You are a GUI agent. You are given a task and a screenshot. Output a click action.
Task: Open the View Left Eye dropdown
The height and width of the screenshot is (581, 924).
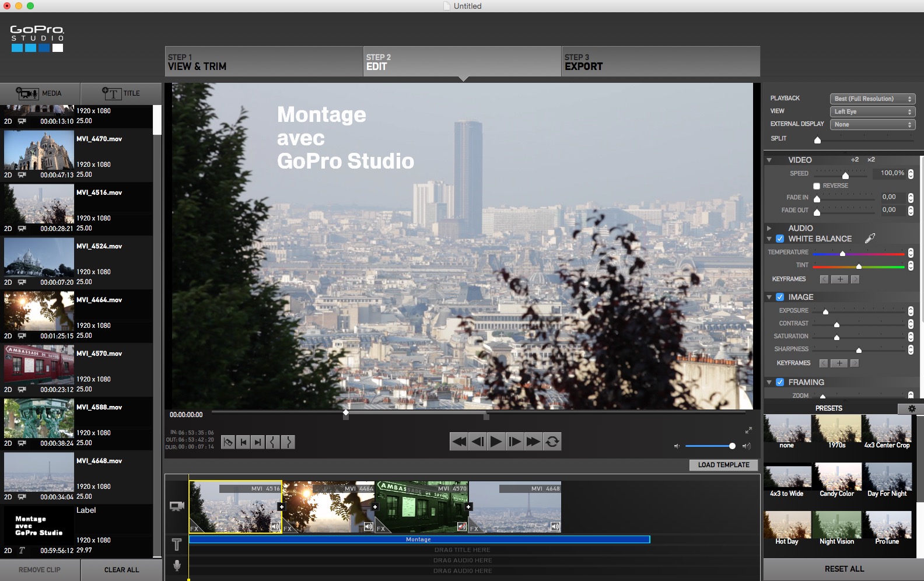click(873, 111)
